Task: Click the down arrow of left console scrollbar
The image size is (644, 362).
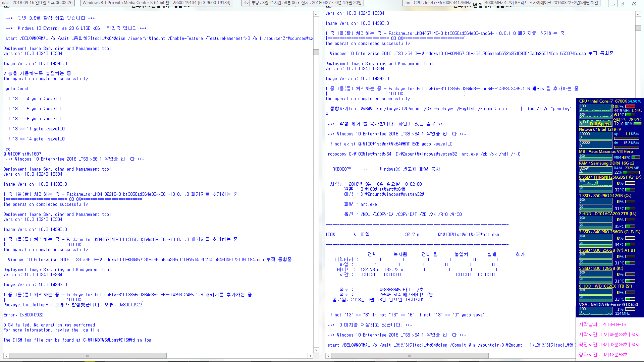Action: 316,350
